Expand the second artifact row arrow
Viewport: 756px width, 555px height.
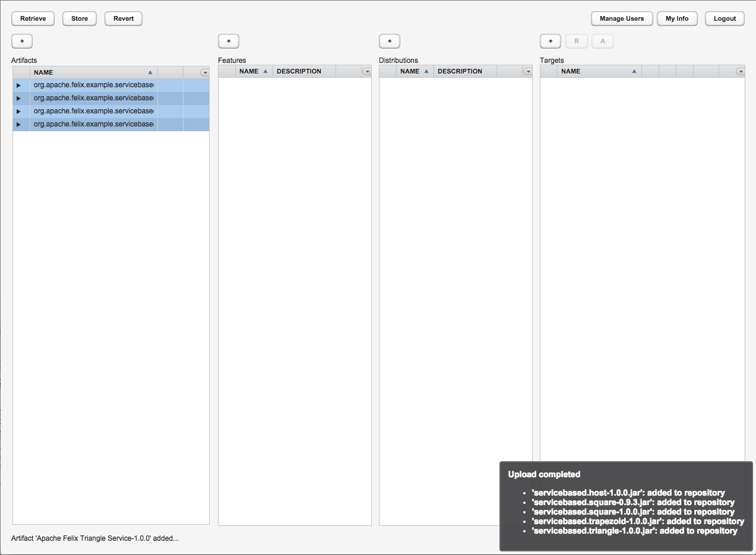(18, 99)
